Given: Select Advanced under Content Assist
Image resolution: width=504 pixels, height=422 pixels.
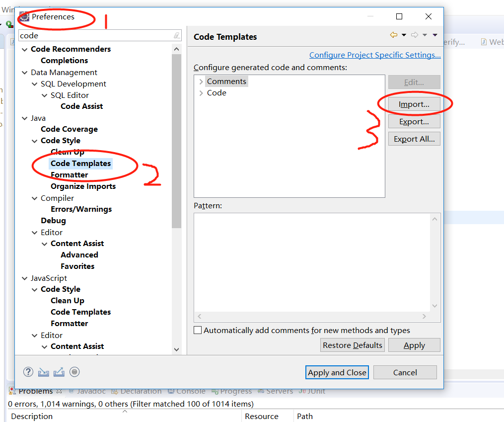Looking at the screenshot, I should [x=79, y=255].
